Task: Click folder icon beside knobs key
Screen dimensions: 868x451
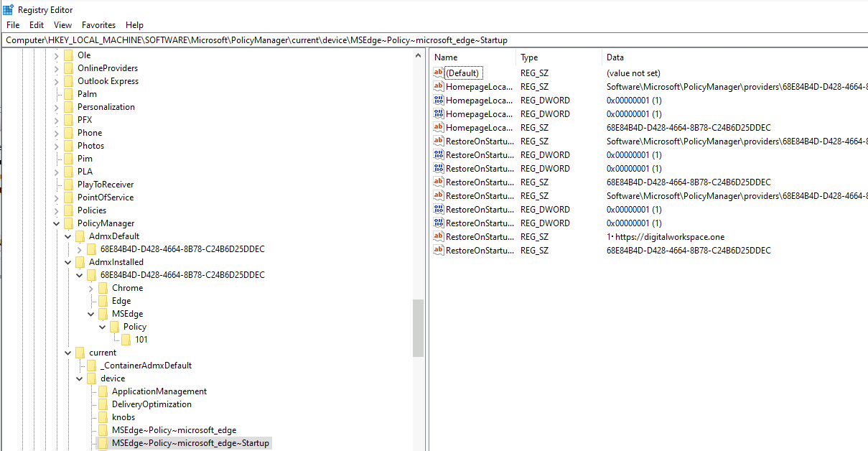Action: coord(103,417)
